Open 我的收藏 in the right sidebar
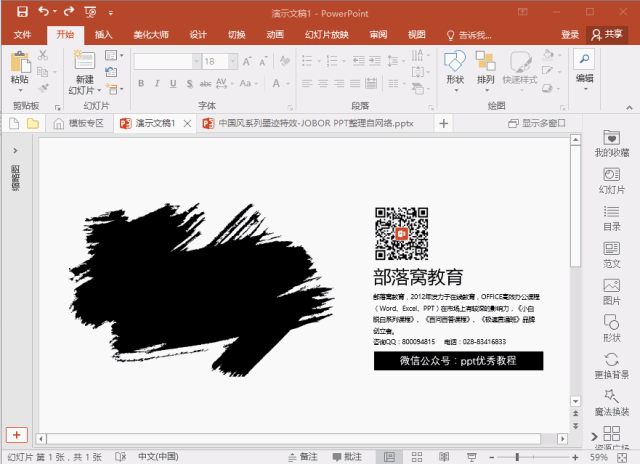The width and height of the screenshot is (640, 464). 611,144
